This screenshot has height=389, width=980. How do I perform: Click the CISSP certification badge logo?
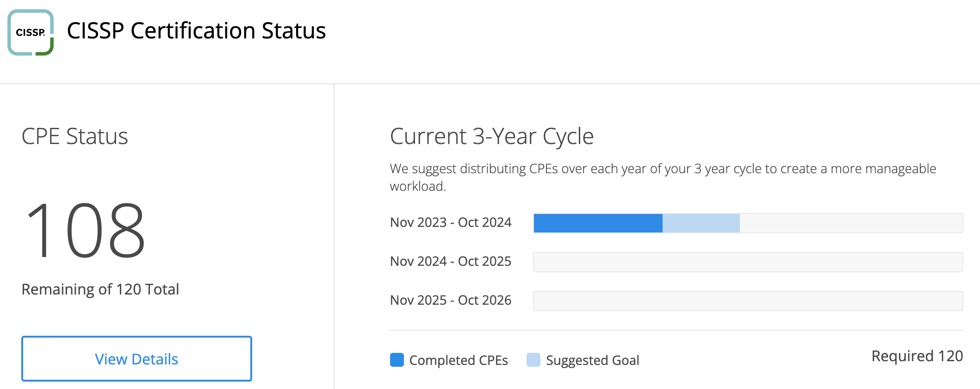click(31, 31)
